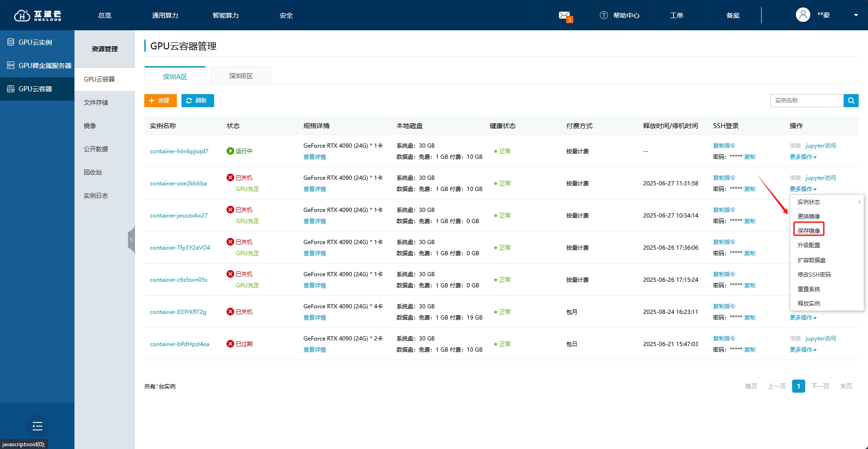Click 查看详情 for container-EDlYKflT2g

(x=315, y=318)
